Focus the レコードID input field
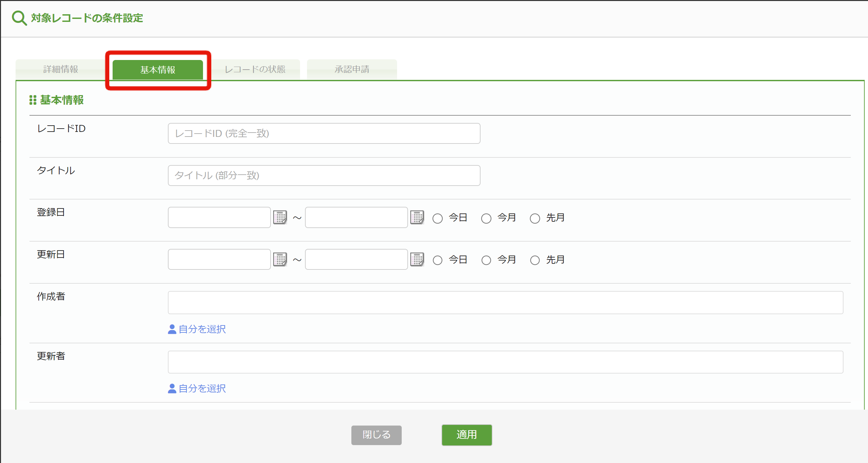This screenshot has width=868, height=463. [x=324, y=134]
